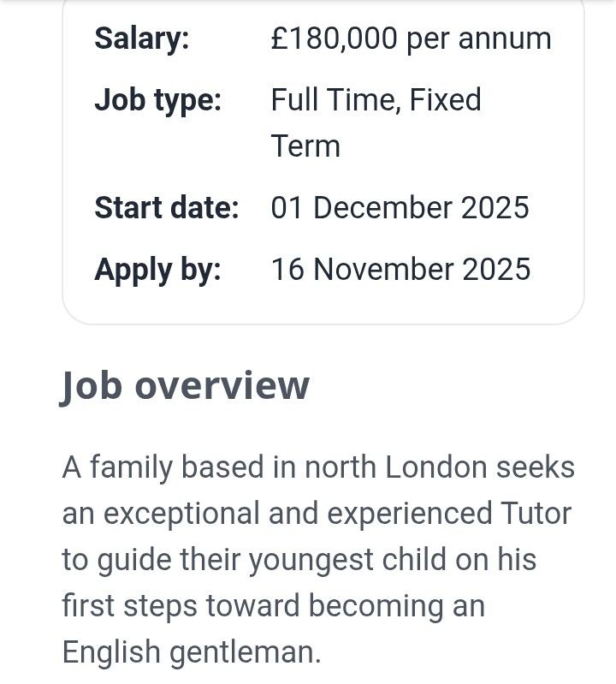Click the word Term under Full Time
The width and height of the screenshot is (616, 684).
coord(305,146)
